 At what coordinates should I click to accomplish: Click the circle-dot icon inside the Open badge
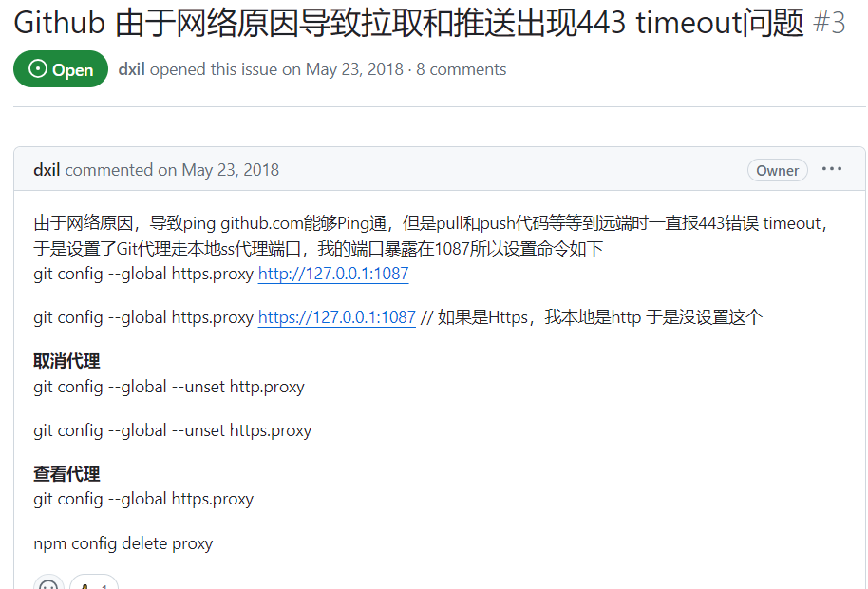tap(38, 69)
